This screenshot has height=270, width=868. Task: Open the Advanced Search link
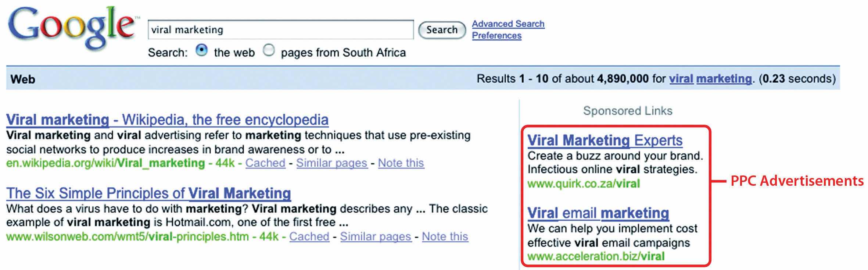click(x=508, y=24)
